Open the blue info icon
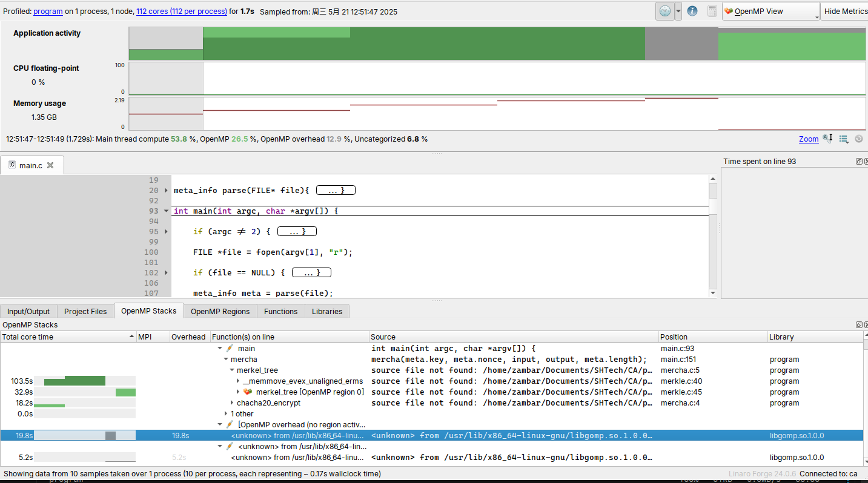The height and width of the screenshot is (483, 868). (692, 11)
